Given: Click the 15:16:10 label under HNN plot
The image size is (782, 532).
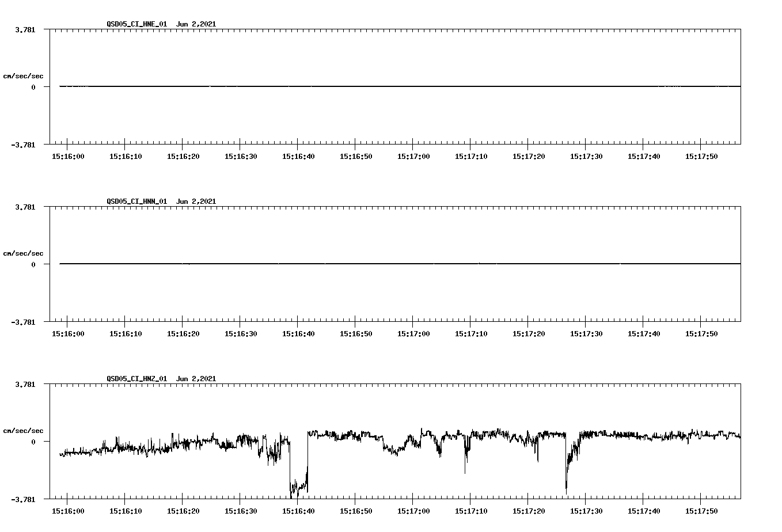Looking at the screenshot, I should [126, 334].
